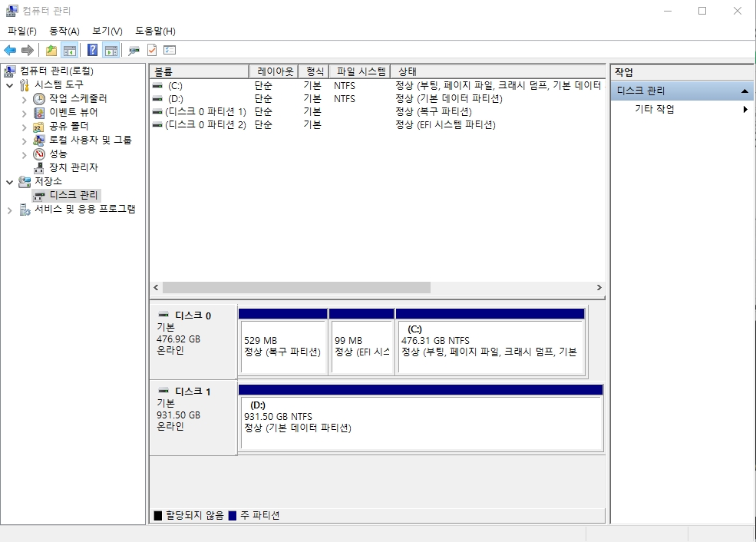This screenshot has width=756, height=542.
Task: Click the 시스템 도구 tools icon
Action: point(25,85)
